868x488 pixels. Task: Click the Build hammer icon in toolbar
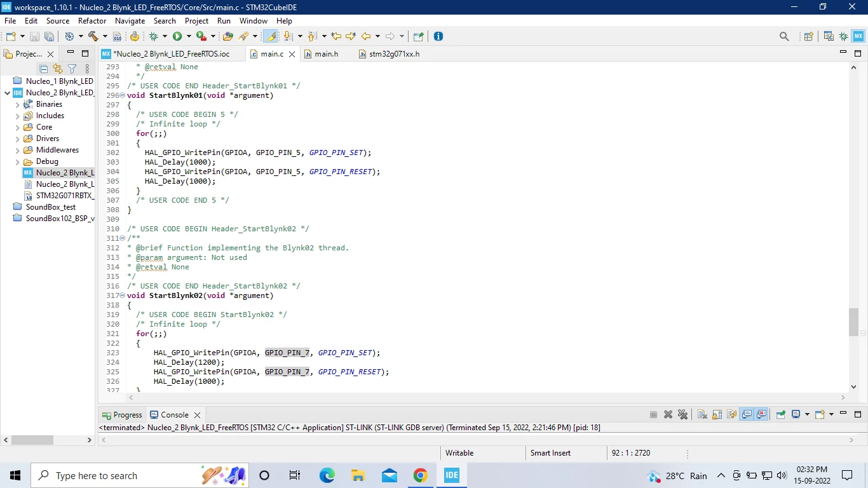(93, 36)
